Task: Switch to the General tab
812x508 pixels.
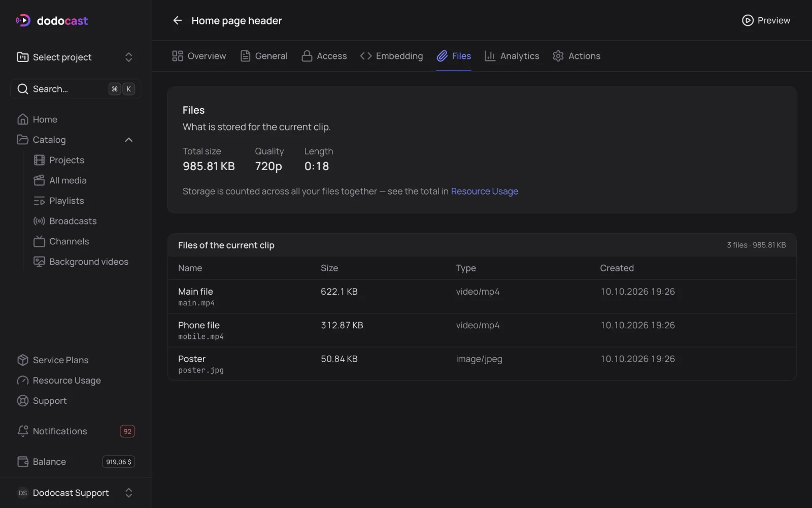Action: (x=264, y=56)
